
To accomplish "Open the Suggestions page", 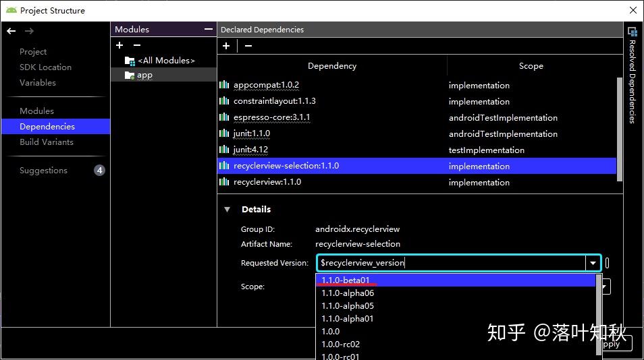I will (x=43, y=170).
